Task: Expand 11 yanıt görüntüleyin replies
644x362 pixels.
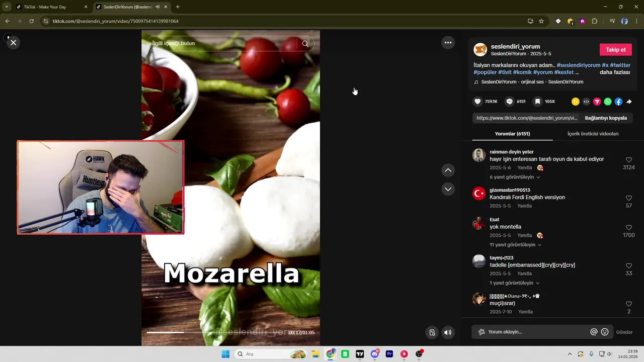Action: tap(516, 245)
